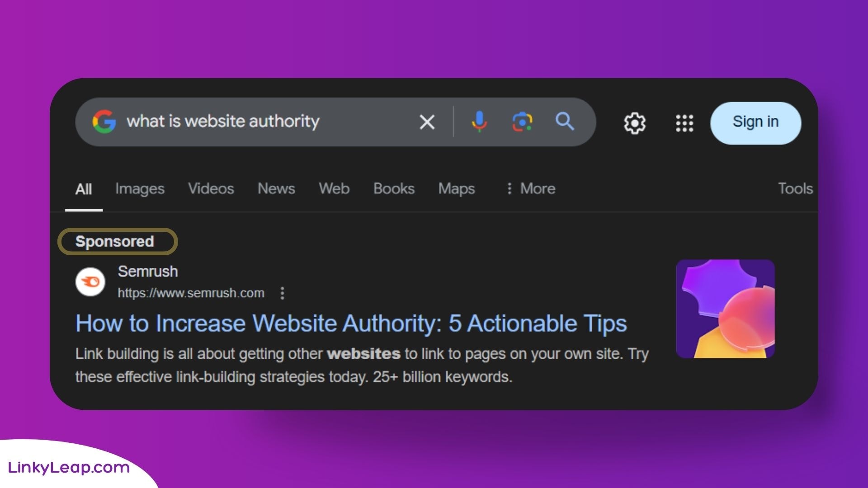Click the Google Settings gear icon
Screen dimensions: 868x488
click(635, 122)
